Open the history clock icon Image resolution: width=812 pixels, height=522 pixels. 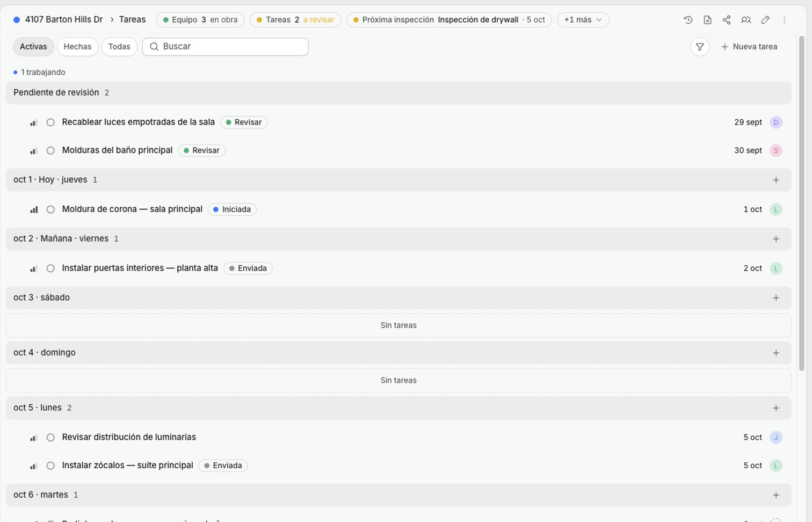point(688,20)
